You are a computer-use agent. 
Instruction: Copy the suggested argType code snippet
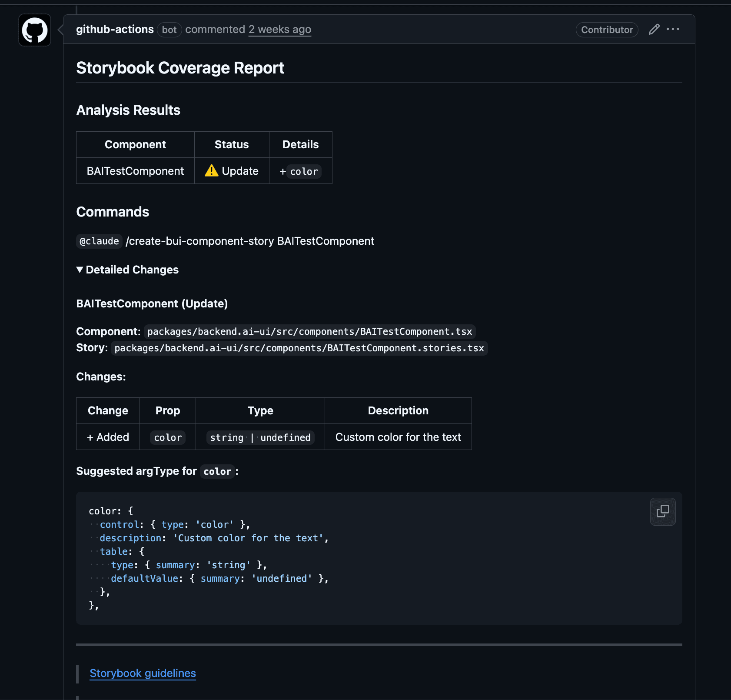pyautogui.click(x=662, y=511)
